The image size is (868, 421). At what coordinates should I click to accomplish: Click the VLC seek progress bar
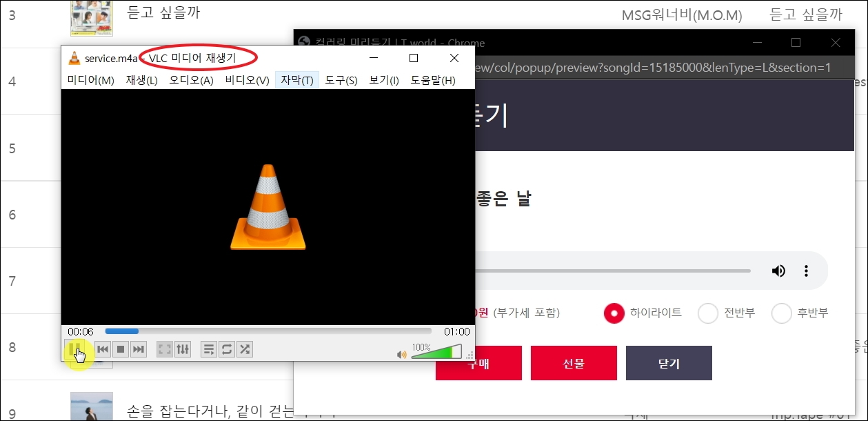click(x=268, y=331)
